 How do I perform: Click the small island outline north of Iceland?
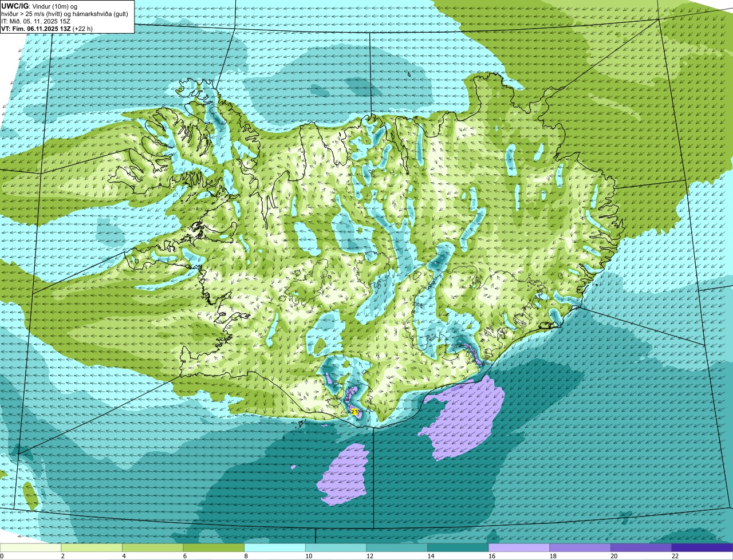click(410, 73)
